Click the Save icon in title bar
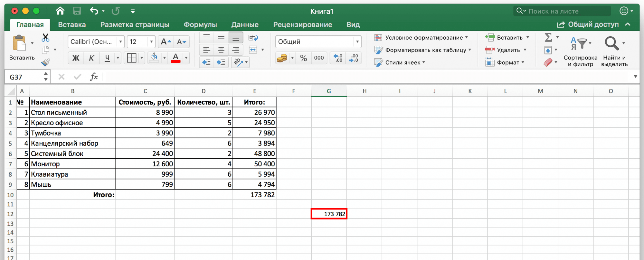 (77, 11)
